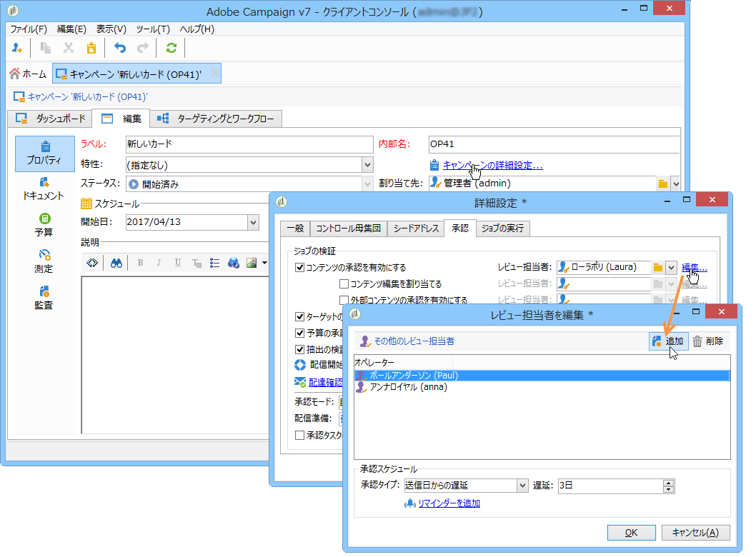Toggle italic formatting in description editor
Image resolution: width=756 pixels, height=557 pixels.
coord(159,263)
